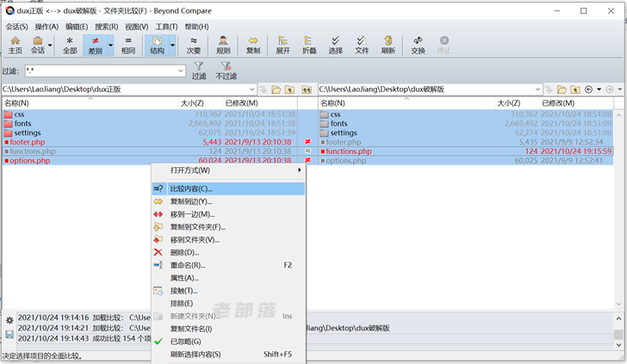Click the 文件 select-files toolbar button
627x364 pixels.
click(x=362, y=45)
